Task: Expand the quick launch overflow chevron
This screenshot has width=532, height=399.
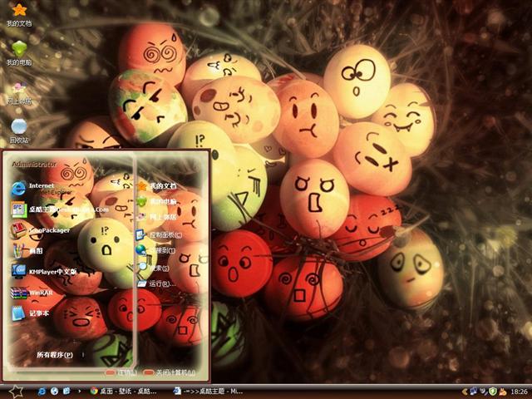Action: tap(80, 392)
